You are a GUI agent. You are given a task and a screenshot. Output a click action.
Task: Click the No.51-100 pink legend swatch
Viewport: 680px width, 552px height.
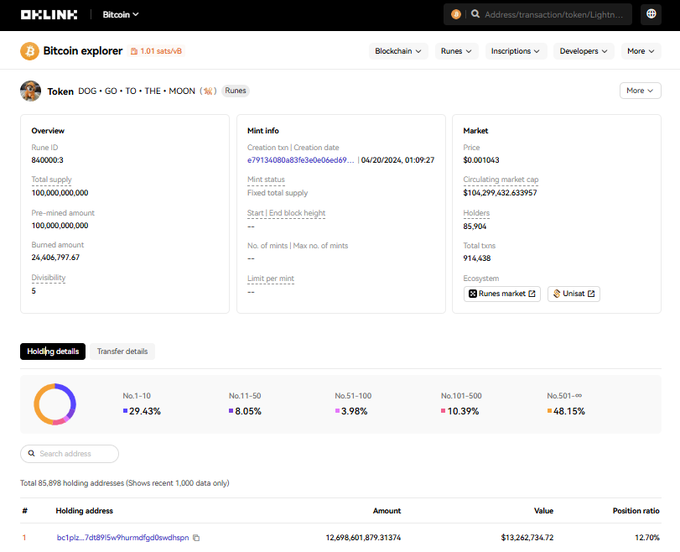coord(337,411)
